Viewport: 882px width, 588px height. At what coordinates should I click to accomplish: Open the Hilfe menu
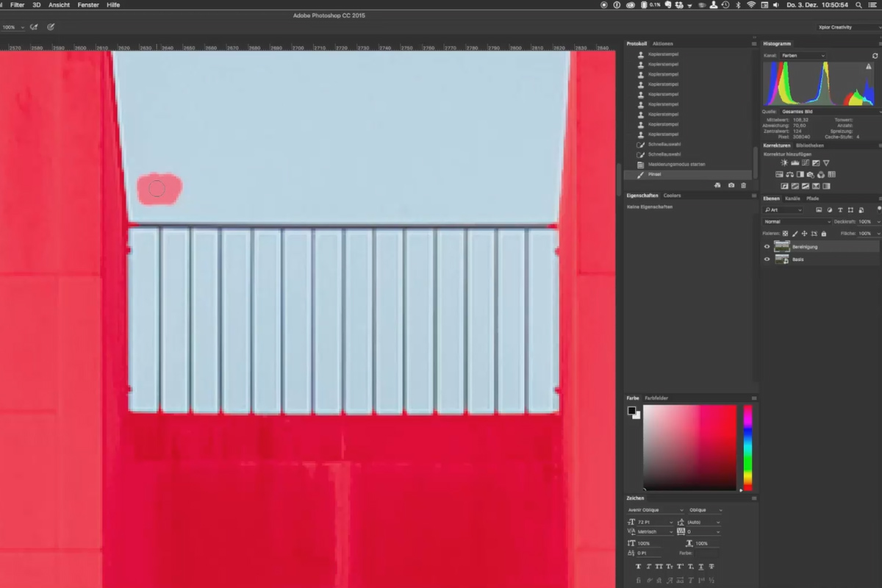[x=113, y=4]
